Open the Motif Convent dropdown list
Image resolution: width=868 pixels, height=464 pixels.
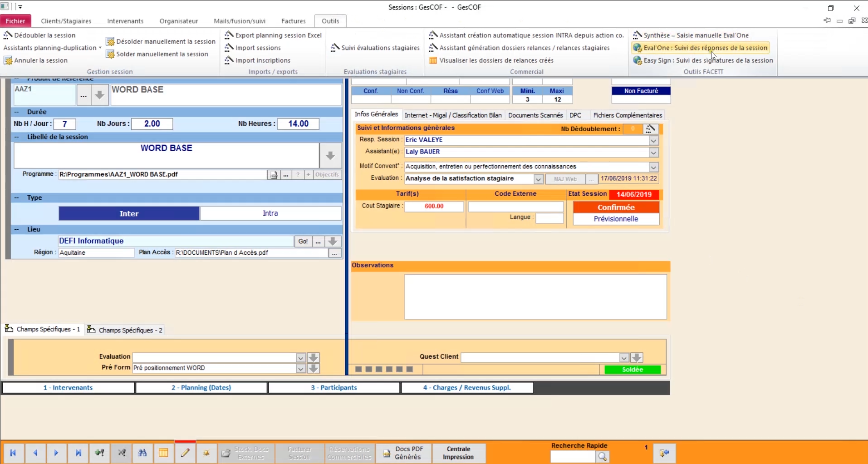(x=653, y=167)
